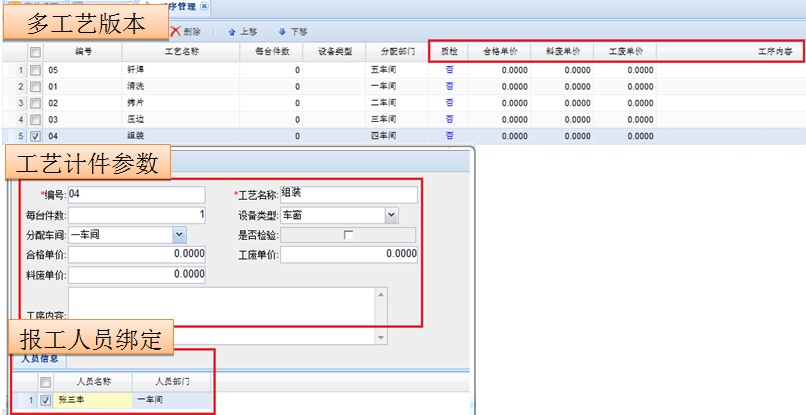Check the box for row 05 轩焊
This screenshot has height=415, width=806.
[x=35, y=70]
